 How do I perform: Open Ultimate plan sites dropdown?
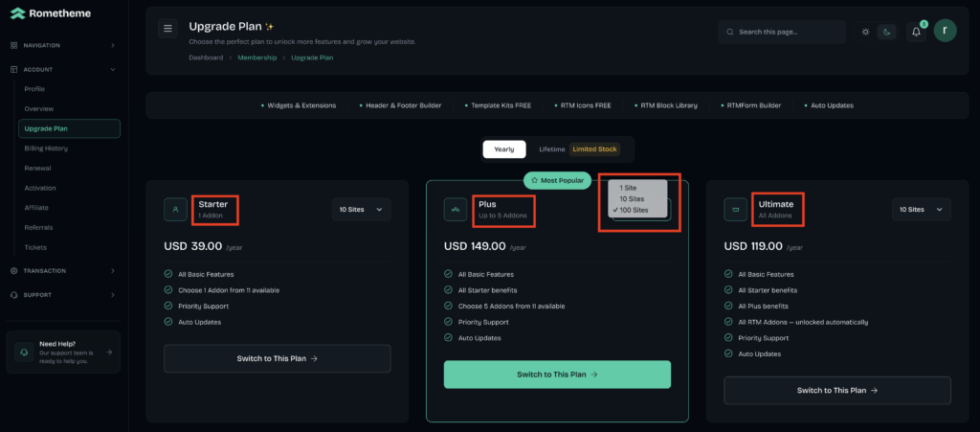click(922, 210)
